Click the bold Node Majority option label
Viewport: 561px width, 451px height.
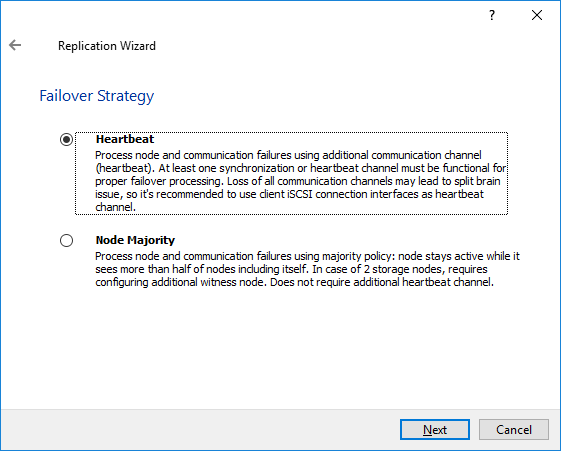135,240
